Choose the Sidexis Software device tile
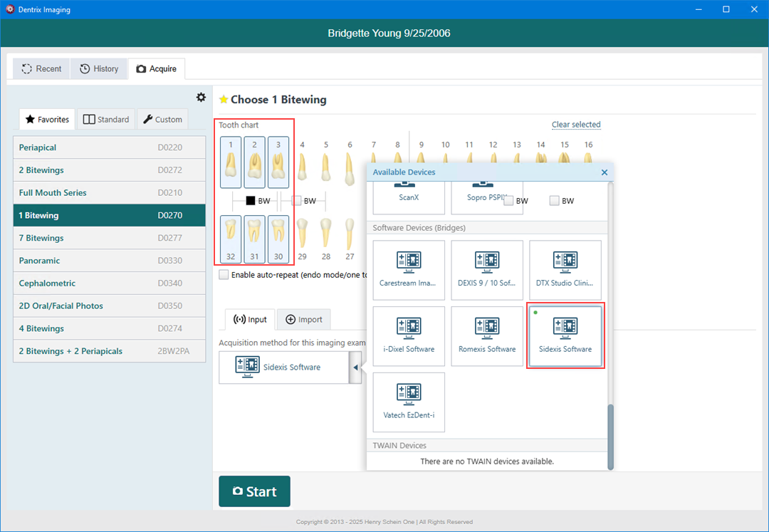 [565, 335]
